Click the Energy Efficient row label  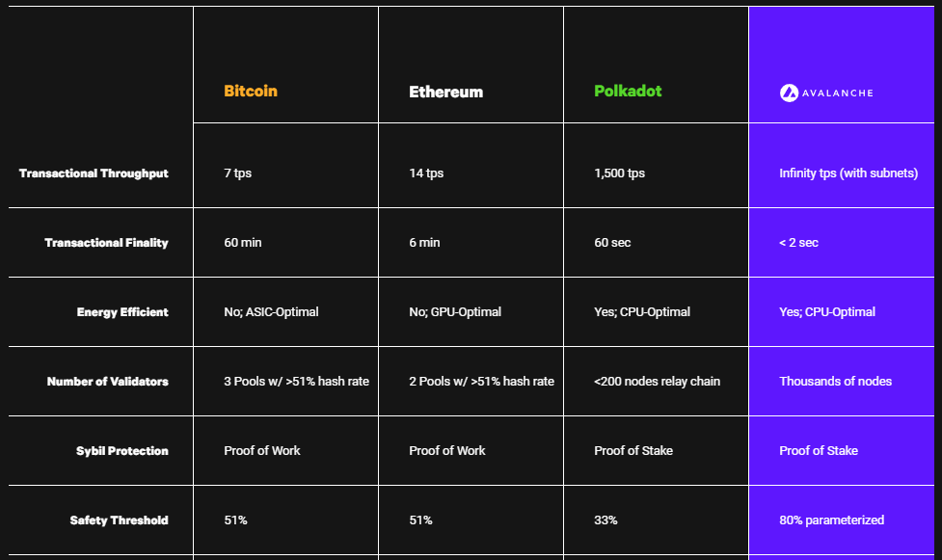tap(122, 312)
